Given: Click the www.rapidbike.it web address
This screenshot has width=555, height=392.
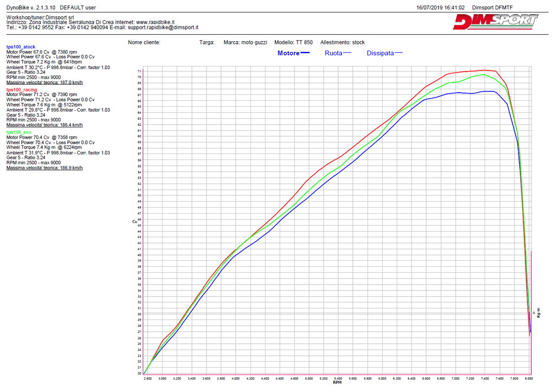Looking at the screenshot, I should [156, 22].
